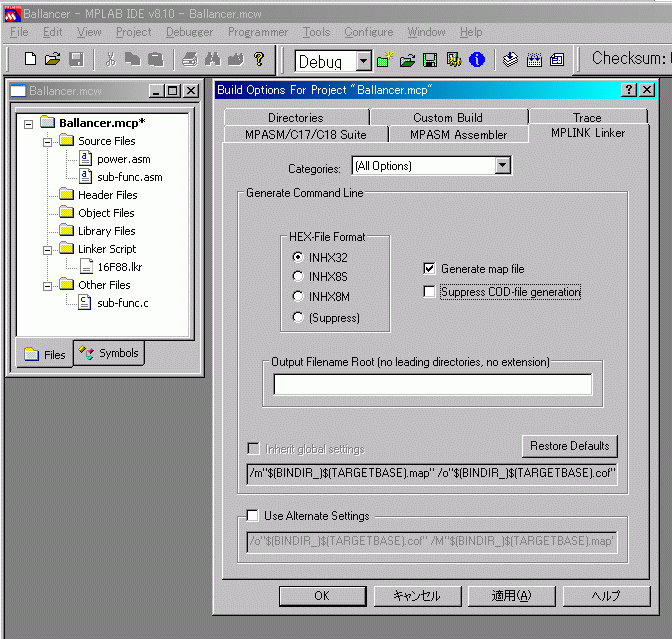Check Use Alternate Settings
Screen dimensions: 672x639
tap(253, 516)
